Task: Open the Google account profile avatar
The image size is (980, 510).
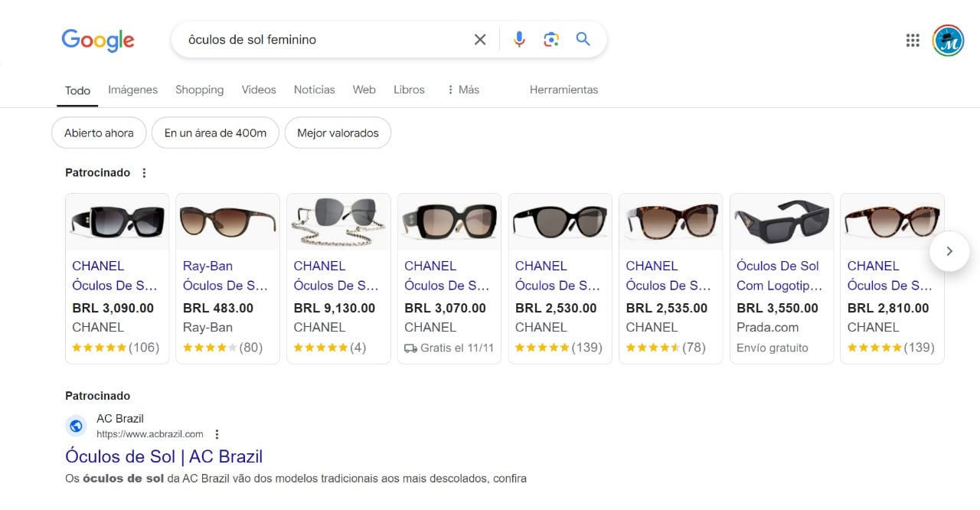Action: tap(948, 41)
